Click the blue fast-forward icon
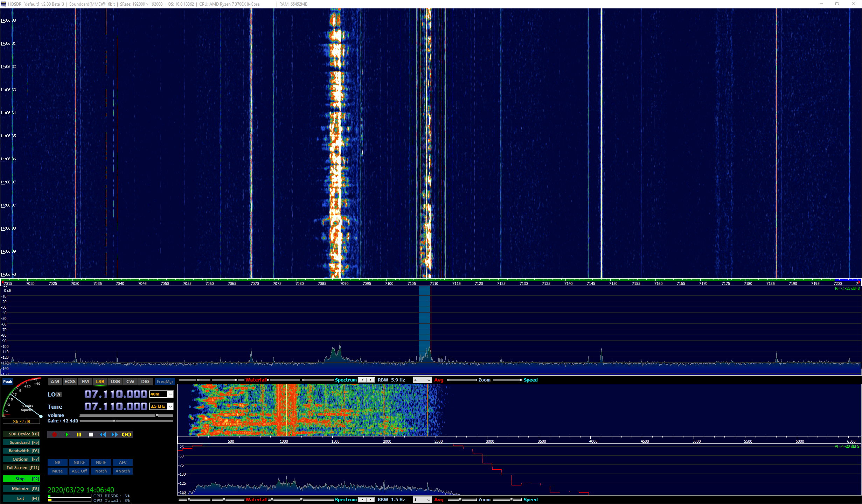Image resolution: width=862 pixels, height=504 pixels. tap(114, 434)
